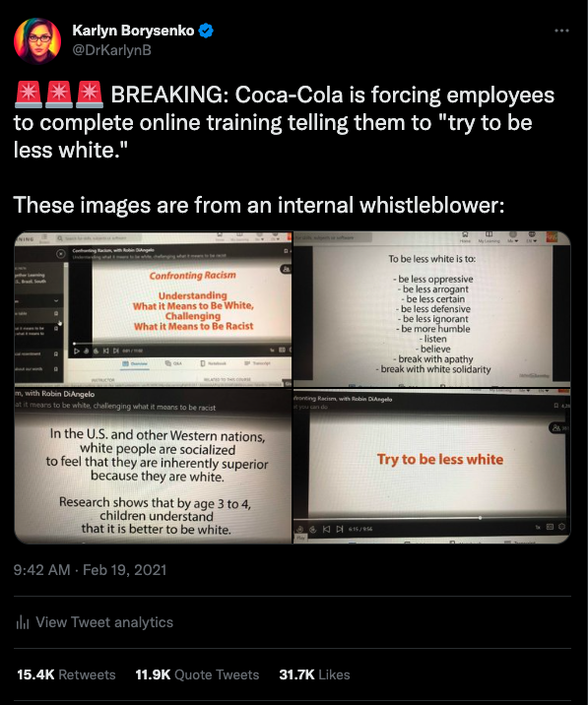
Task: Click the tweet analytics bar chart icon
Action: 23,622
